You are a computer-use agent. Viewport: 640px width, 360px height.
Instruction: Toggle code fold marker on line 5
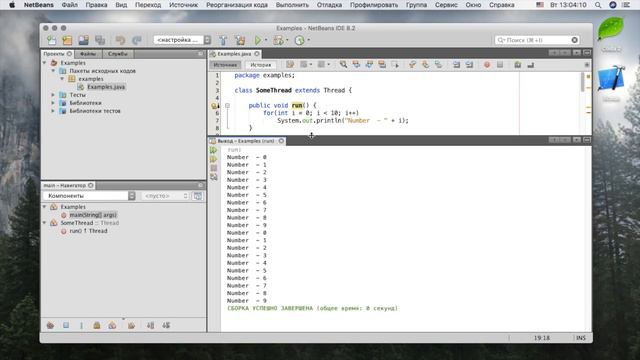click(x=227, y=105)
